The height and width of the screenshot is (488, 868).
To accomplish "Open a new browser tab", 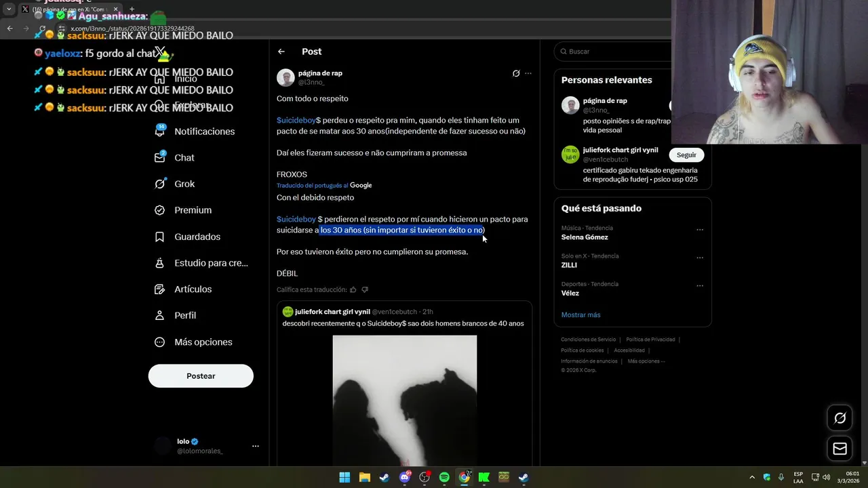I will point(132,9).
